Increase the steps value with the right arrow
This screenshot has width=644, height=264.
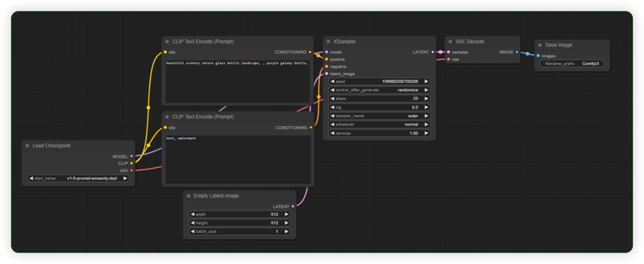pyautogui.click(x=427, y=99)
